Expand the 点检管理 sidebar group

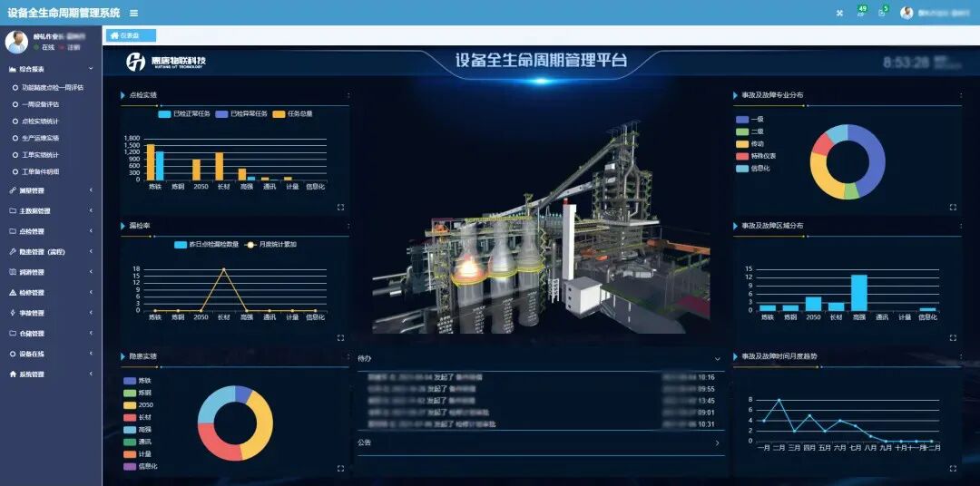pos(91,231)
